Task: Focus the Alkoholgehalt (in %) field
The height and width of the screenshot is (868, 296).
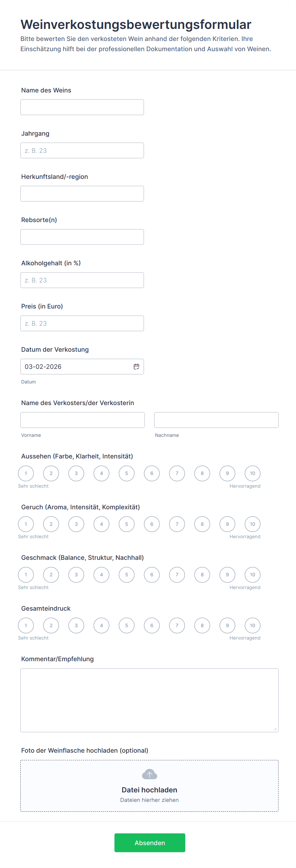Action: pos(82,280)
